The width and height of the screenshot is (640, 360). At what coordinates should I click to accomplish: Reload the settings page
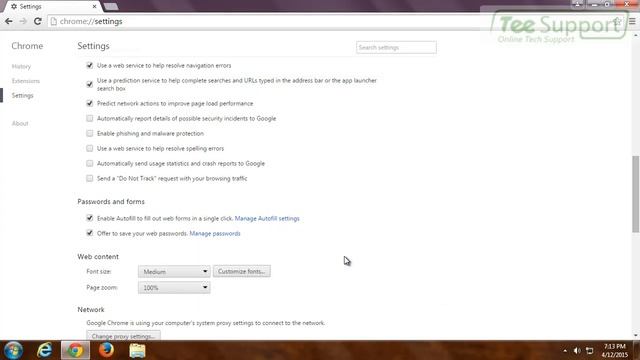tap(38, 21)
